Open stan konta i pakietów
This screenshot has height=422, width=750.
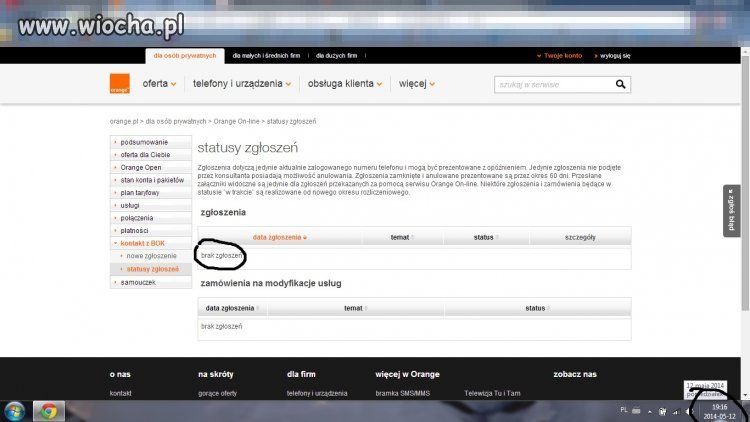[152, 180]
